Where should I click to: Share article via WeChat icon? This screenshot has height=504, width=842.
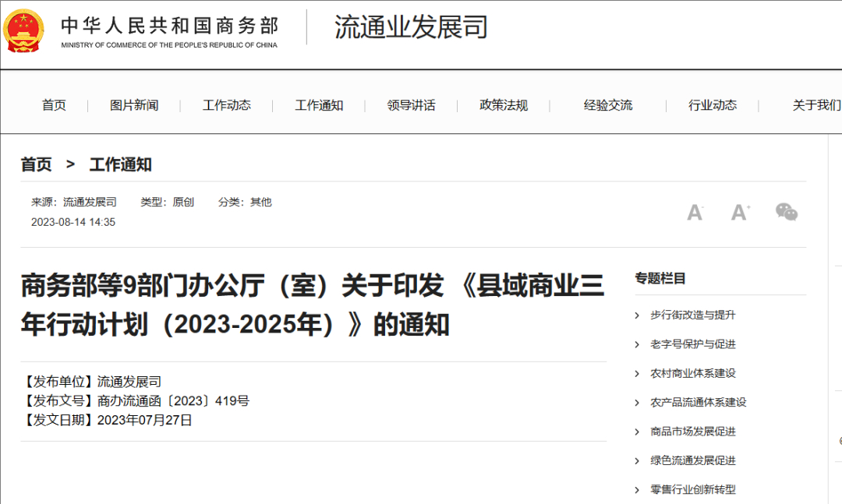click(x=787, y=212)
